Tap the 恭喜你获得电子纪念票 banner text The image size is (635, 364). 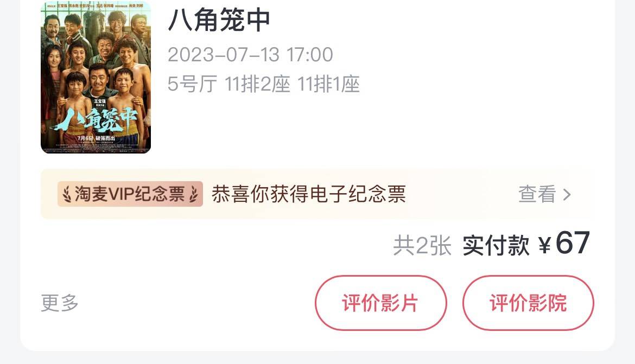pyautogui.click(x=309, y=194)
